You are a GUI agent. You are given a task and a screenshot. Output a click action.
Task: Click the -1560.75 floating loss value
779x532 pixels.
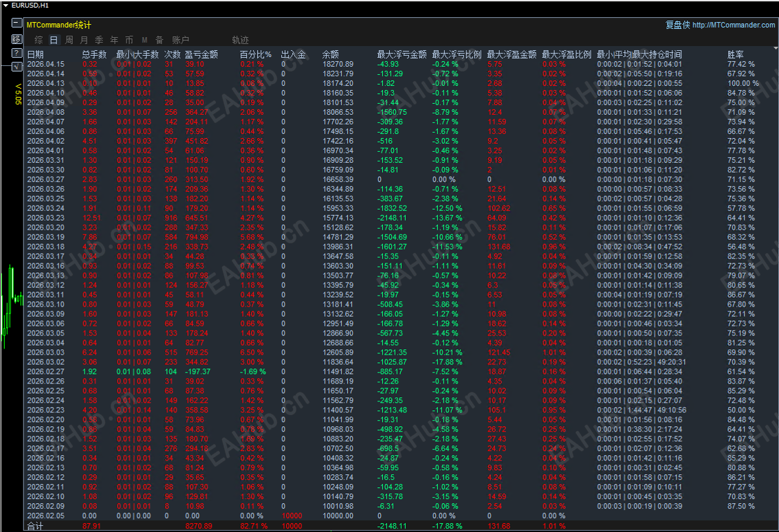[391, 112]
